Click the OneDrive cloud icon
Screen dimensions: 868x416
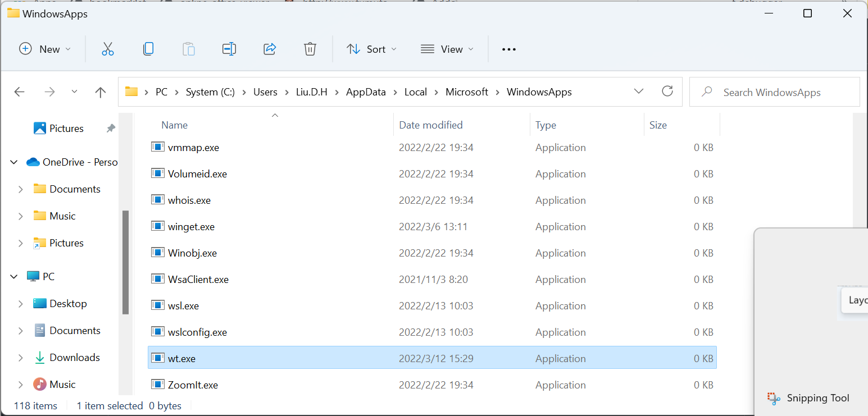tap(33, 162)
